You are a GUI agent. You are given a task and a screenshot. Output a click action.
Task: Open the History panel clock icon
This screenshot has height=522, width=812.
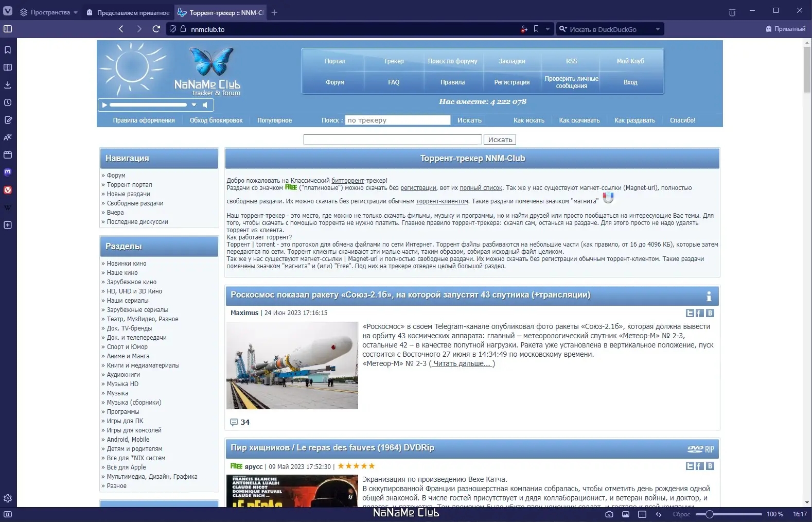(x=8, y=102)
